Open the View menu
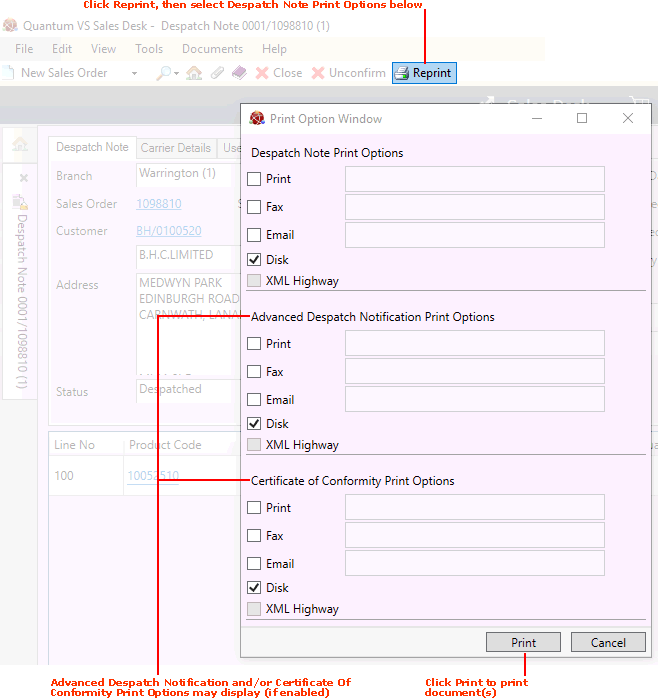The width and height of the screenshot is (658, 698). pyautogui.click(x=103, y=49)
